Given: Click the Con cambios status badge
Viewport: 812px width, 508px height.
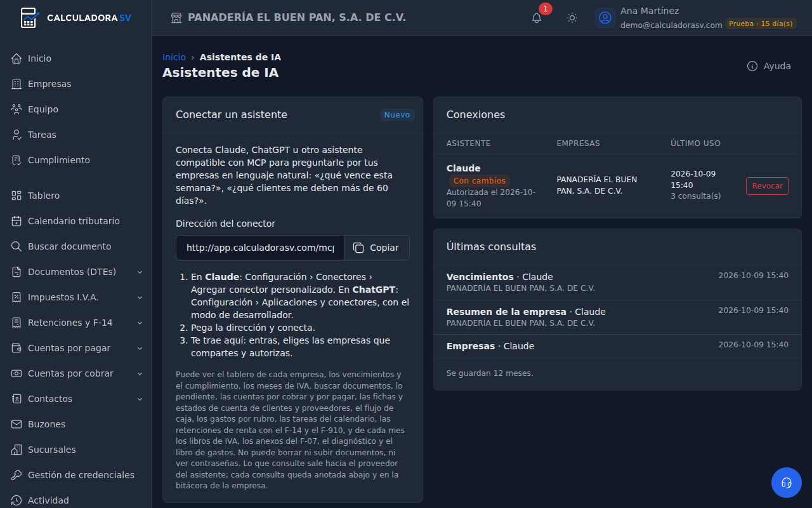Looking at the screenshot, I should point(480,181).
